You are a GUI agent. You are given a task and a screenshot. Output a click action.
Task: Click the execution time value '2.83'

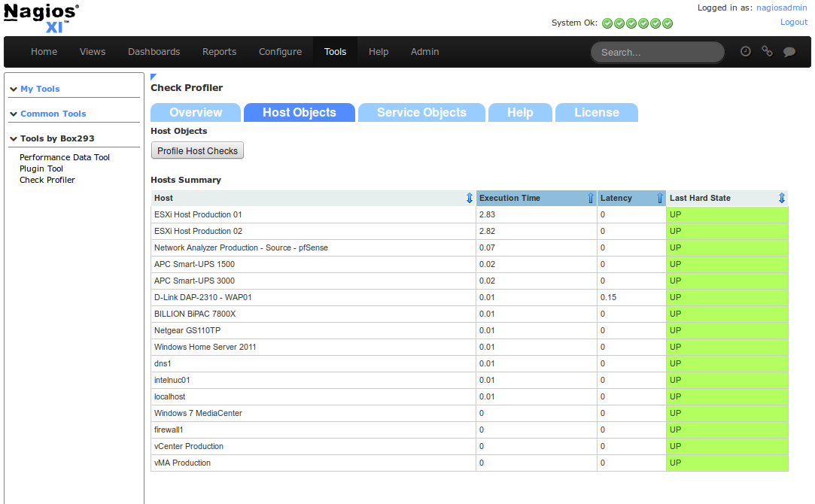(x=487, y=214)
